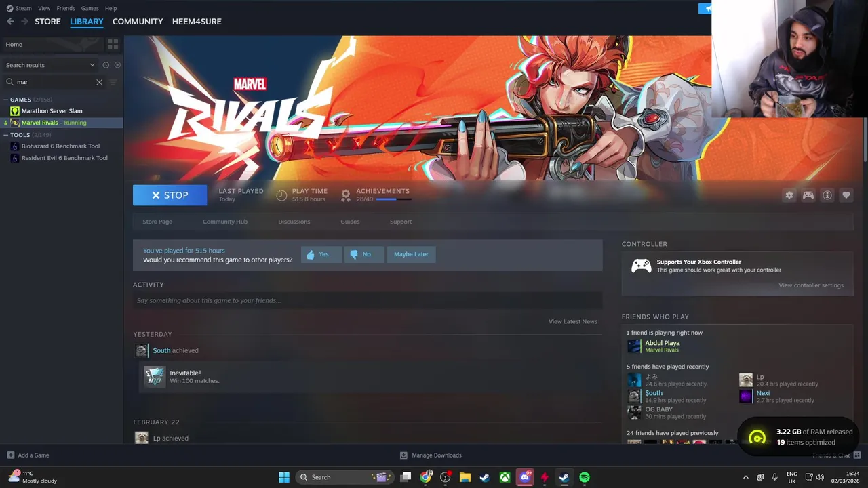Open the Support link
Viewport: 868px width, 488px height.
[x=401, y=222]
